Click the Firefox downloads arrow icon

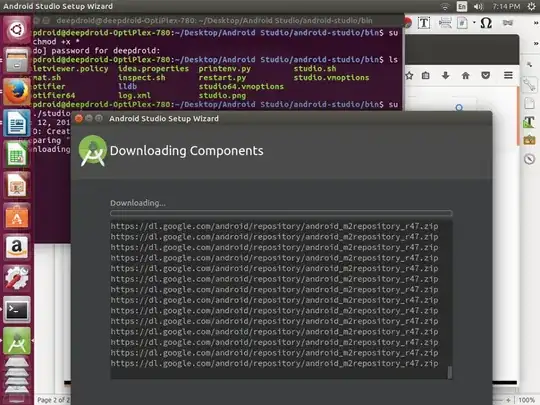coord(446,75)
